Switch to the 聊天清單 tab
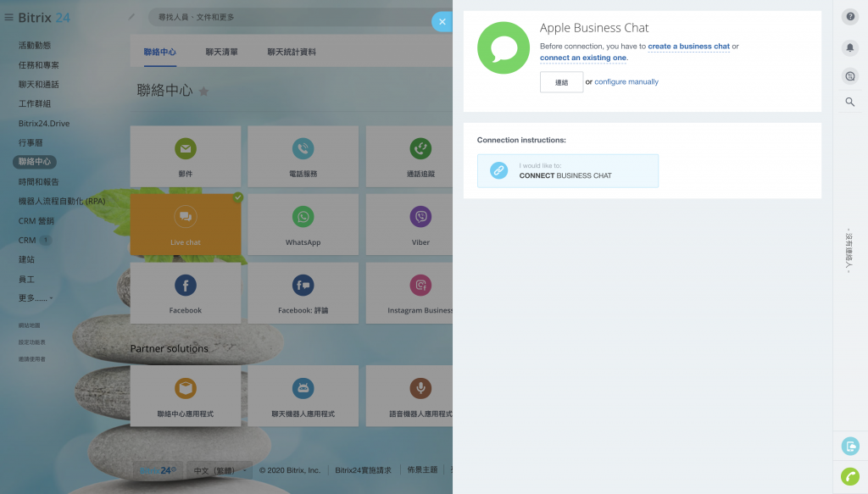The height and width of the screenshot is (494, 868). tap(221, 52)
